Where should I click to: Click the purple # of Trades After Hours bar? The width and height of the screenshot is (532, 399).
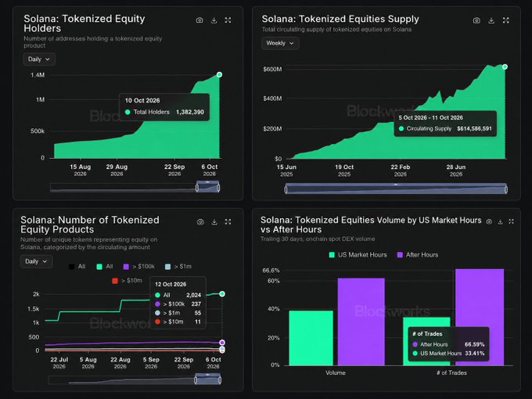480,317
